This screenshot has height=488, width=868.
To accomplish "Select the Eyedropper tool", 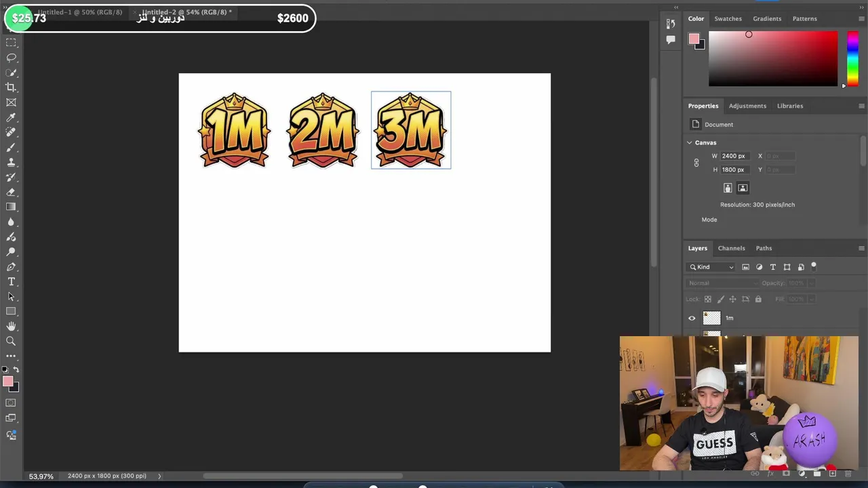I will pyautogui.click(x=11, y=117).
